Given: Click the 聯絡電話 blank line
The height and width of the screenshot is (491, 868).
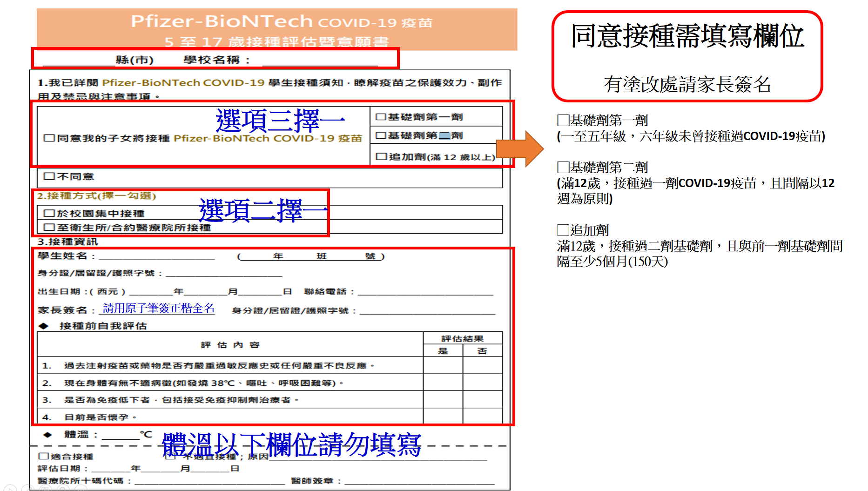Looking at the screenshot, I should [x=425, y=291].
